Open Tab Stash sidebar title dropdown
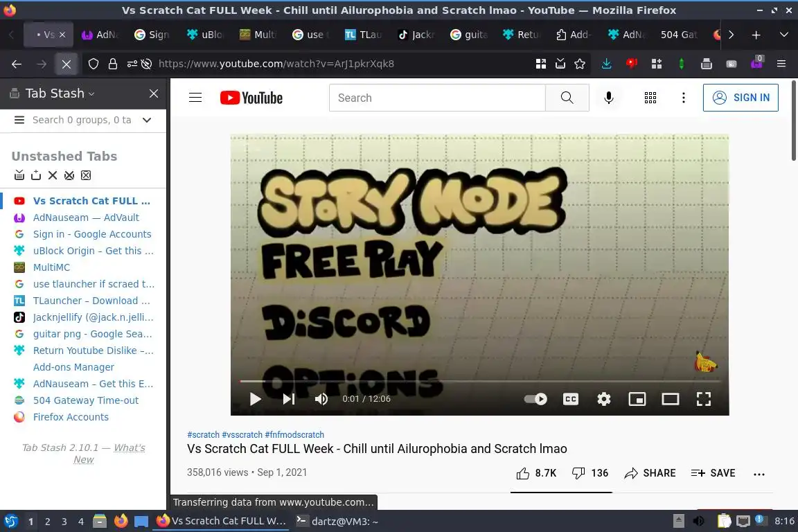This screenshot has width=798, height=532. point(60,94)
